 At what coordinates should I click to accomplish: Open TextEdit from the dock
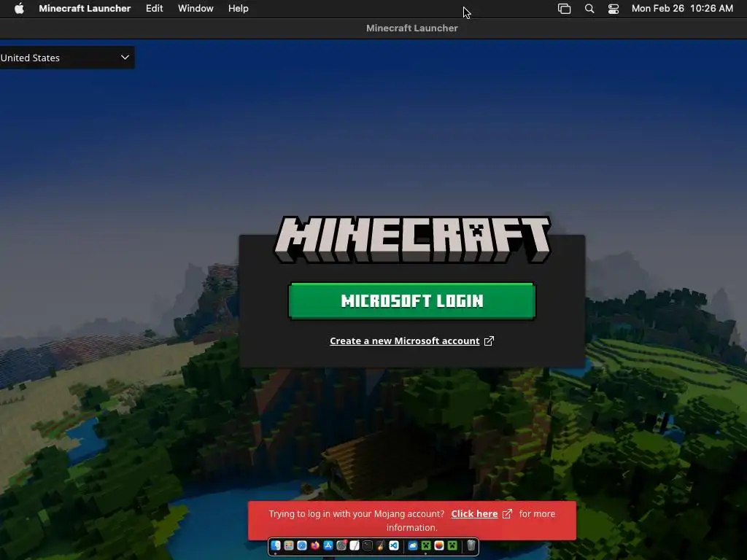coord(355,545)
